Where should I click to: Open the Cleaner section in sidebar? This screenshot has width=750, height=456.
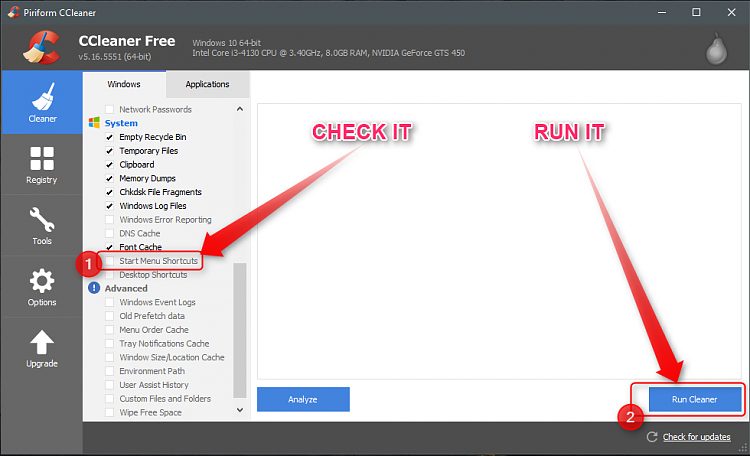click(42, 102)
